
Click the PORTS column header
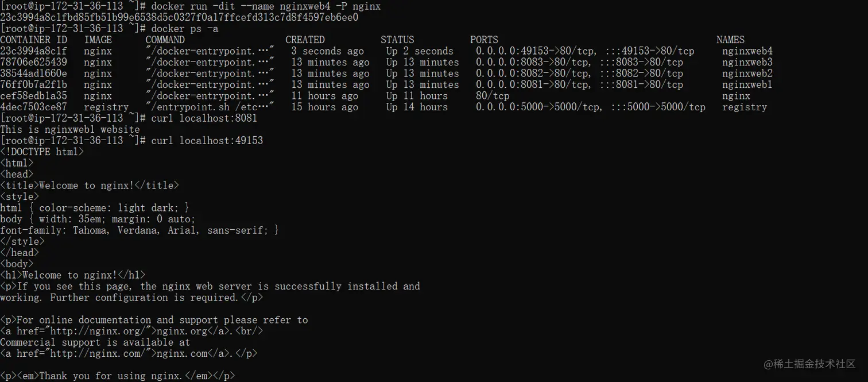(484, 40)
